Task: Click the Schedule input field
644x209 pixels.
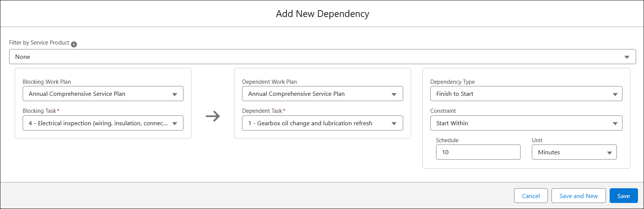Action: [x=478, y=152]
